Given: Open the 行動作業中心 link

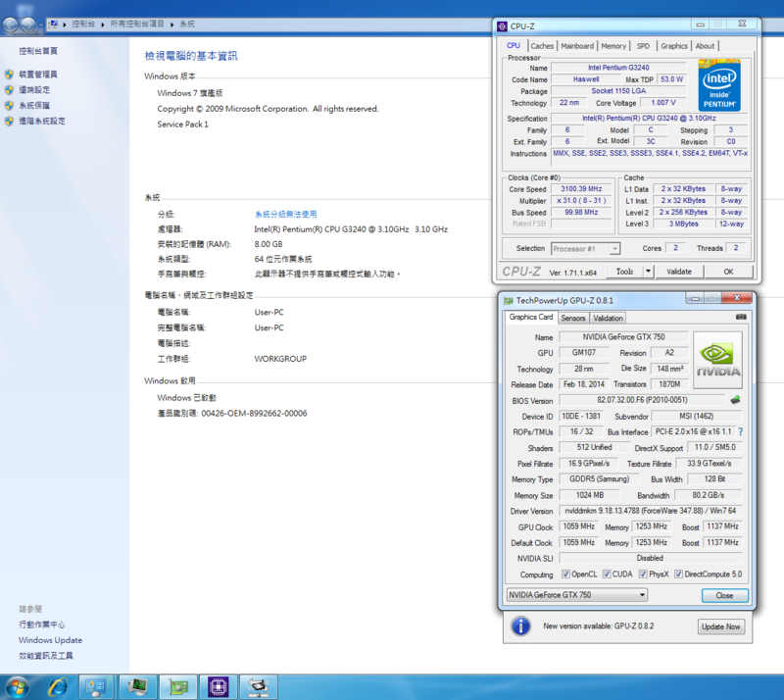Looking at the screenshot, I should (42, 625).
